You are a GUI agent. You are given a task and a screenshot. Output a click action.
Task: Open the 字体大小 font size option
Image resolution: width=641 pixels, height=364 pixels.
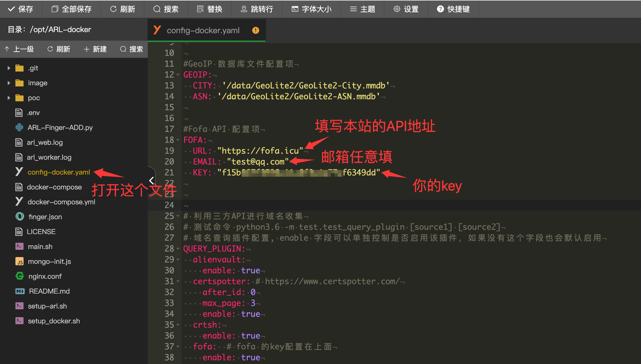312,9
